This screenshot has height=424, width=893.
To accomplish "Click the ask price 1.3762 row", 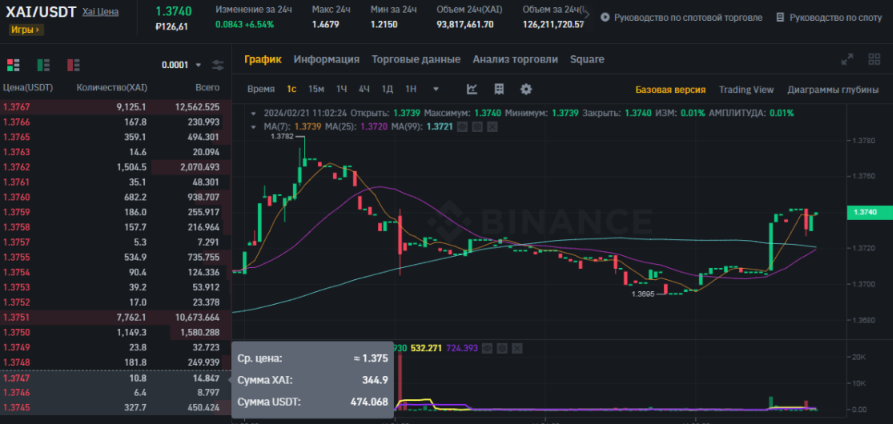I will pos(116,167).
